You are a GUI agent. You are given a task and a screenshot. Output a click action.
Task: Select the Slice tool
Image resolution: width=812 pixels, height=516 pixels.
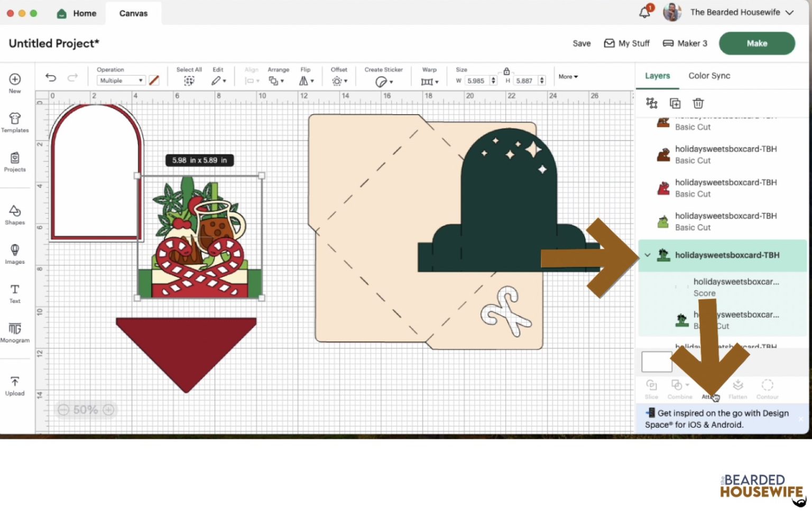pyautogui.click(x=651, y=390)
